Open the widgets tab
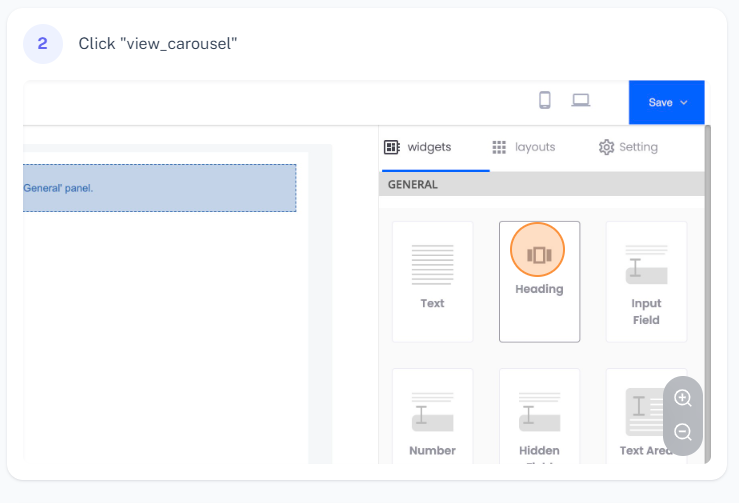The height and width of the screenshot is (503, 739). click(418, 147)
